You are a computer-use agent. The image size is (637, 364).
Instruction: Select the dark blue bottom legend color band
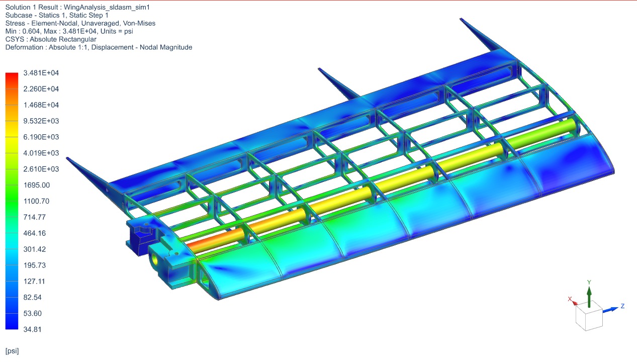12,322
